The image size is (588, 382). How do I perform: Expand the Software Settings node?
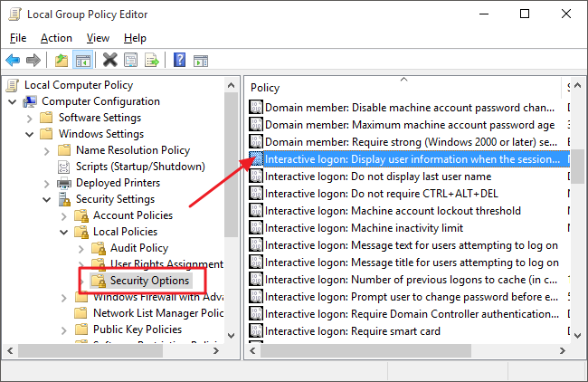coord(30,118)
